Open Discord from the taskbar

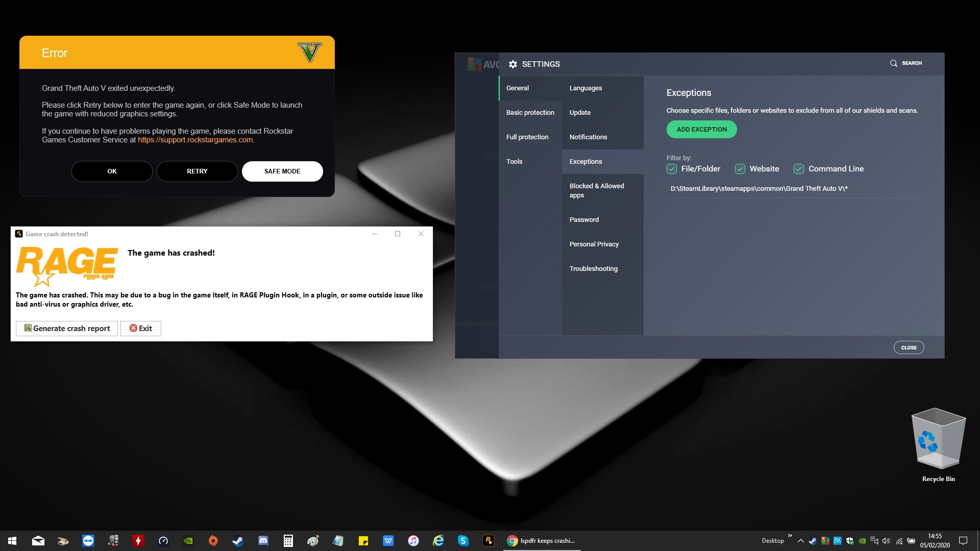coord(263,541)
